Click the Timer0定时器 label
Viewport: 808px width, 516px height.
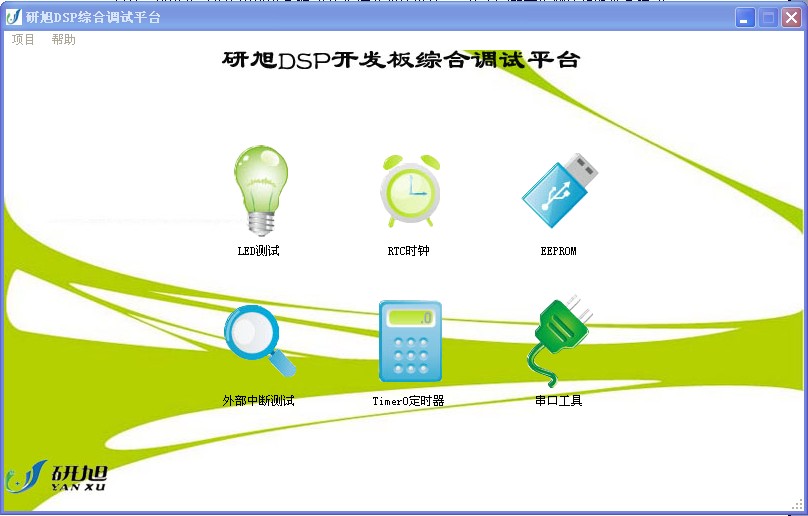[x=408, y=401]
